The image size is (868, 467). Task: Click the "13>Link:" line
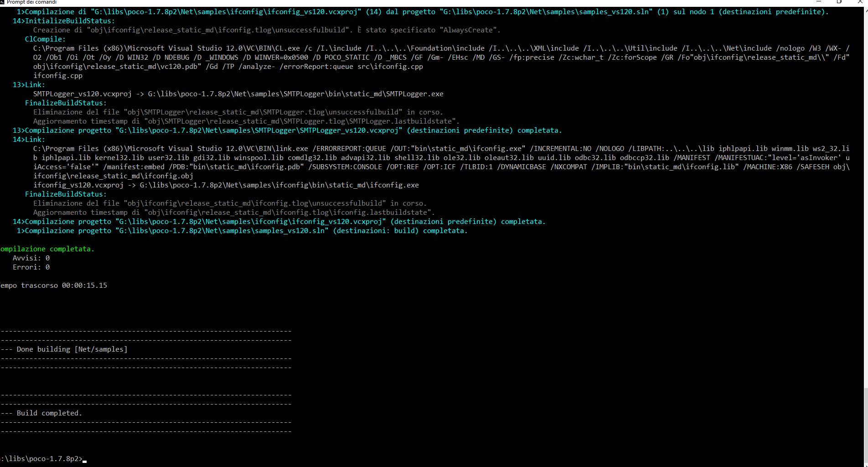click(29, 85)
